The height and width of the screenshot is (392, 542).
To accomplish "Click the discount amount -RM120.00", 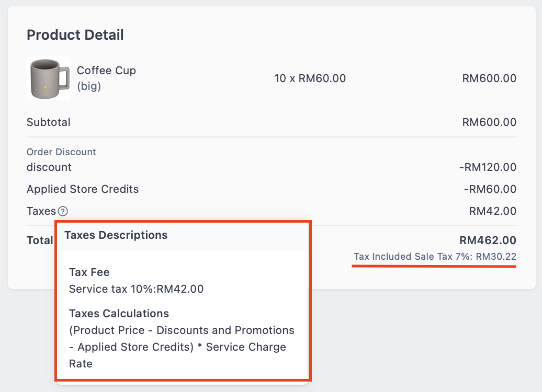I will click(x=487, y=168).
